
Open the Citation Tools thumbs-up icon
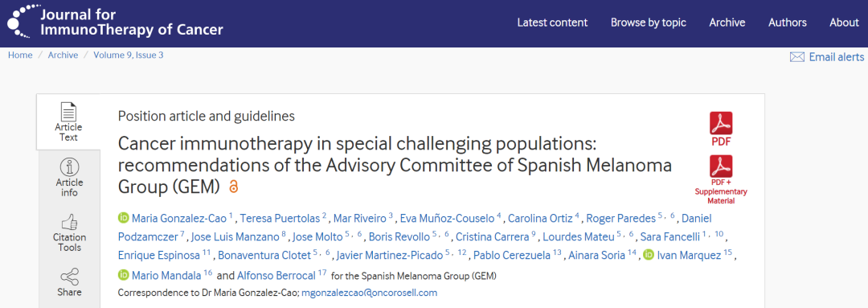coord(69,223)
